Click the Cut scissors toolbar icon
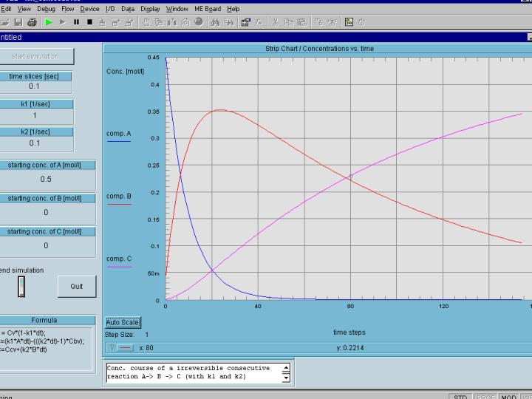 tap(276, 22)
